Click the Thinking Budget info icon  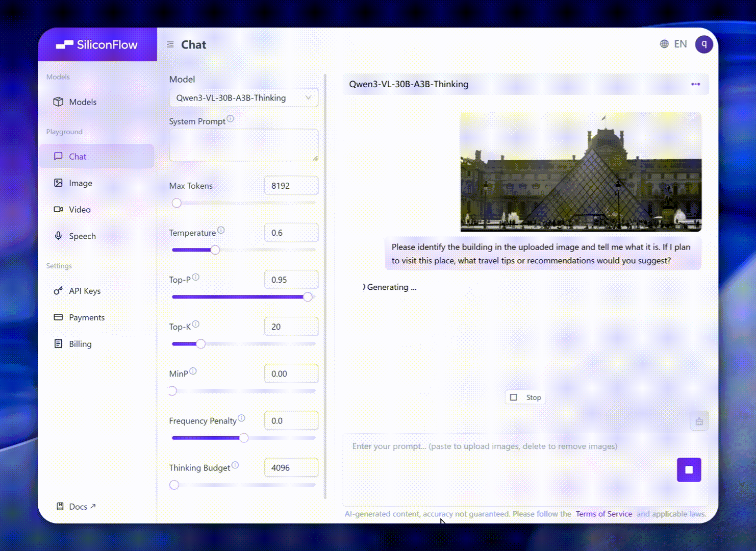coord(235,465)
